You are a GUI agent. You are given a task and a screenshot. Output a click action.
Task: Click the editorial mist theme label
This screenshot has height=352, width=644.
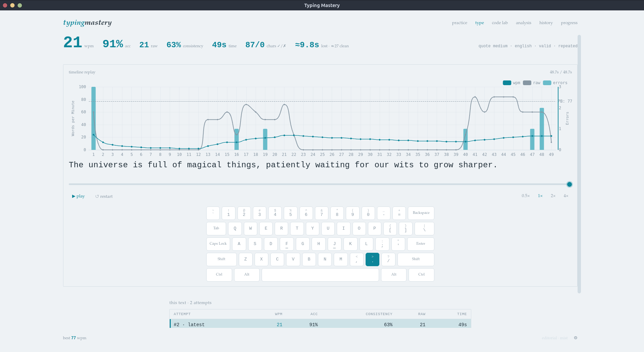554,338
